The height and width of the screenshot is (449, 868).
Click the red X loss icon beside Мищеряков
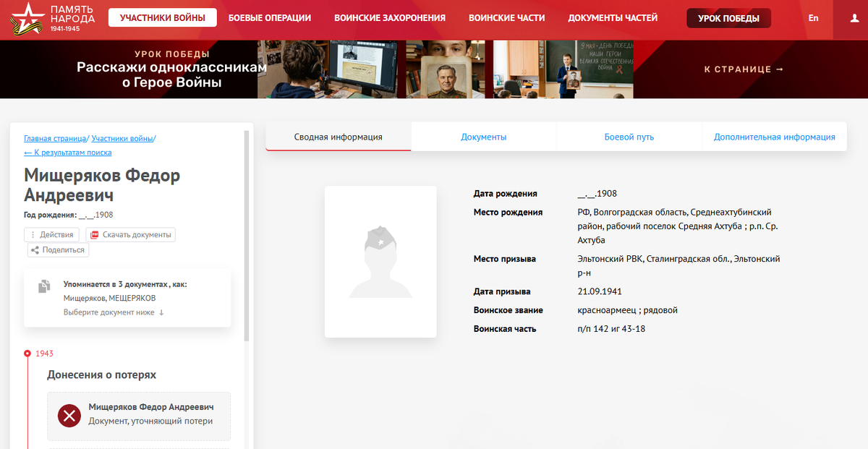pos(69,416)
